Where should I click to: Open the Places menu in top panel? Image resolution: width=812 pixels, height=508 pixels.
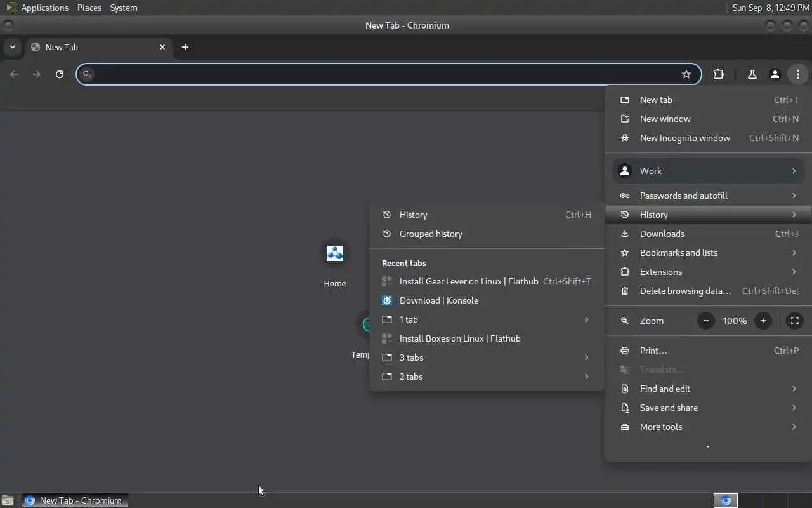(x=89, y=8)
